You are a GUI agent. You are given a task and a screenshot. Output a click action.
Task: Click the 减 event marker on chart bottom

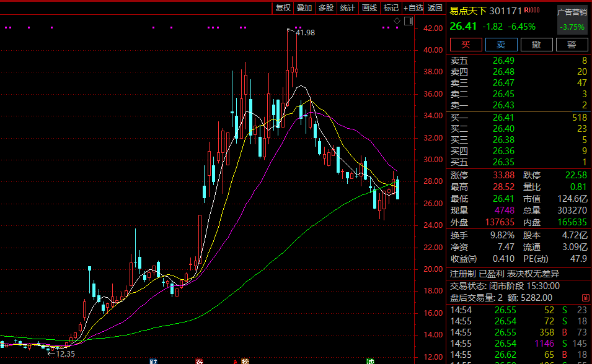[370, 361]
